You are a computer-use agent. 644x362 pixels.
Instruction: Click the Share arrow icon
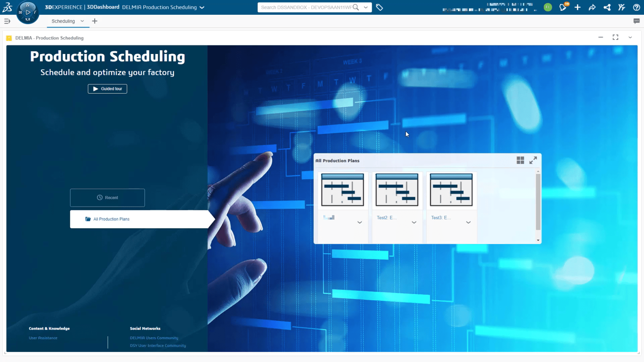point(592,7)
